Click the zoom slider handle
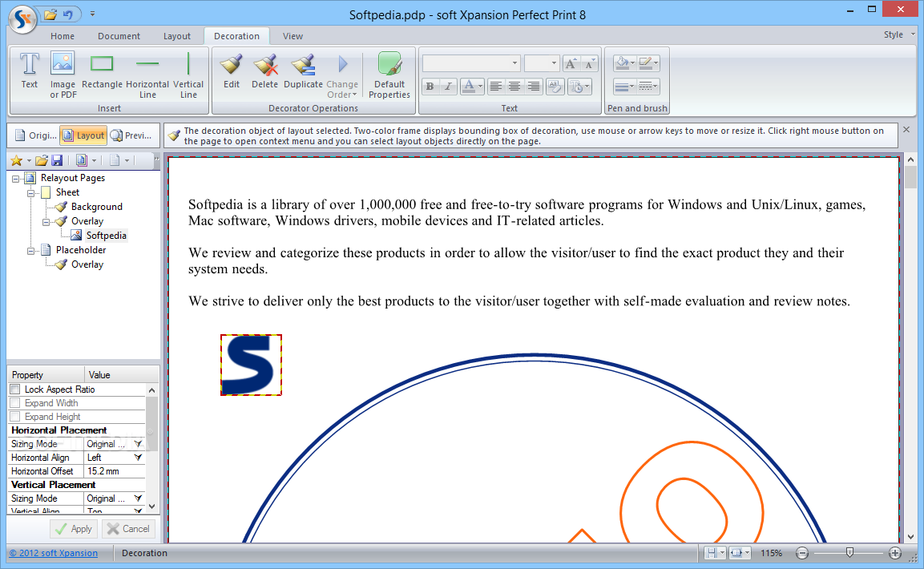Viewport: 924px width, 569px height. pos(849,552)
